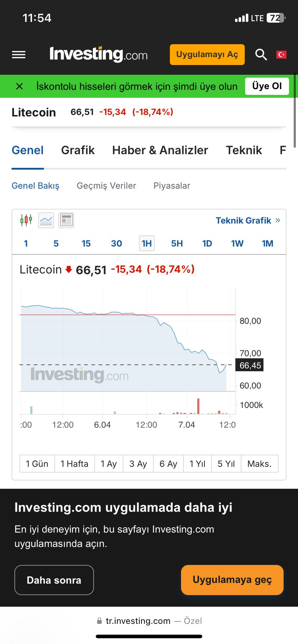Tap the Uygulamaya geç button
The width and height of the screenshot is (298, 644).
point(232,580)
